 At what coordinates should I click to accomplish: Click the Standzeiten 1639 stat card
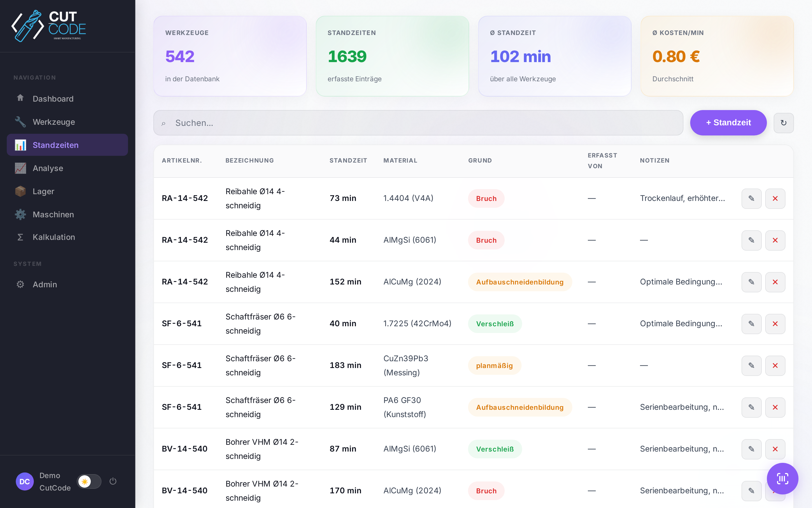click(x=392, y=56)
